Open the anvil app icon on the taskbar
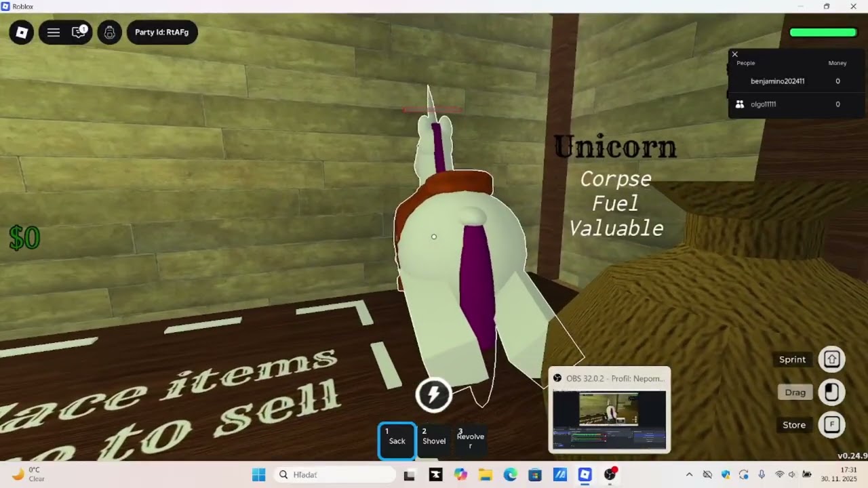Viewport: 868px width, 488px height. point(435,474)
